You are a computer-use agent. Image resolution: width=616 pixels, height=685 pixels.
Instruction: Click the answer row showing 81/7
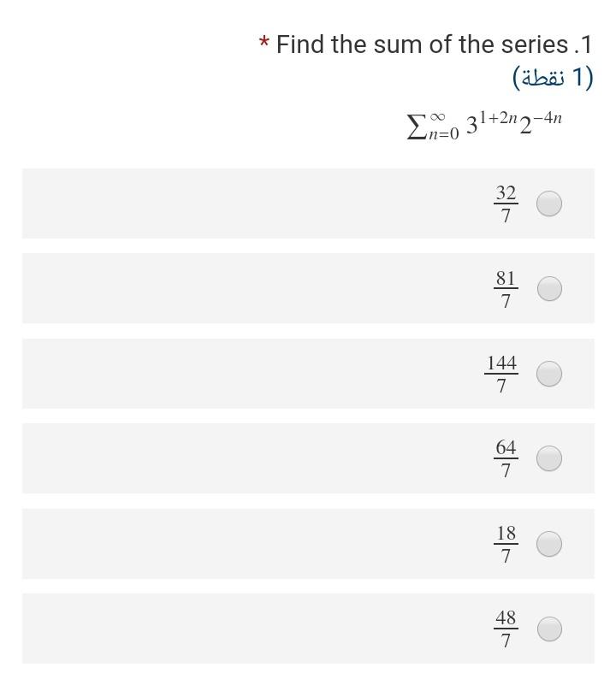(x=308, y=288)
